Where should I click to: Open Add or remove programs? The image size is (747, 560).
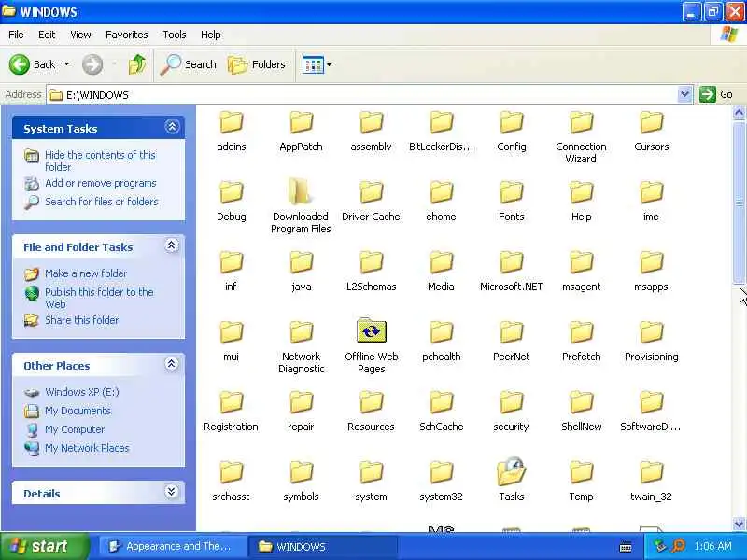pyautogui.click(x=101, y=183)
